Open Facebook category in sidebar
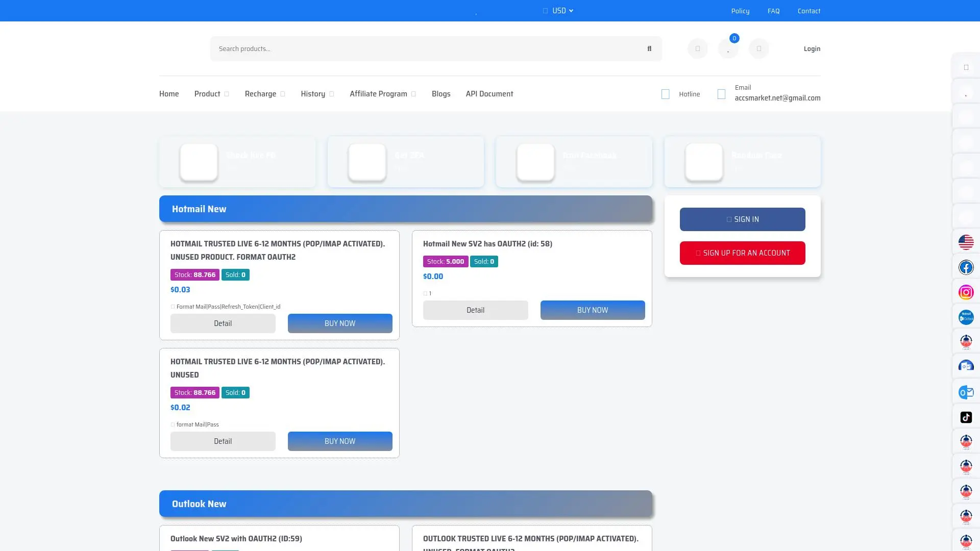The height and width of the screenshot is (551, 980). point(966,267)
